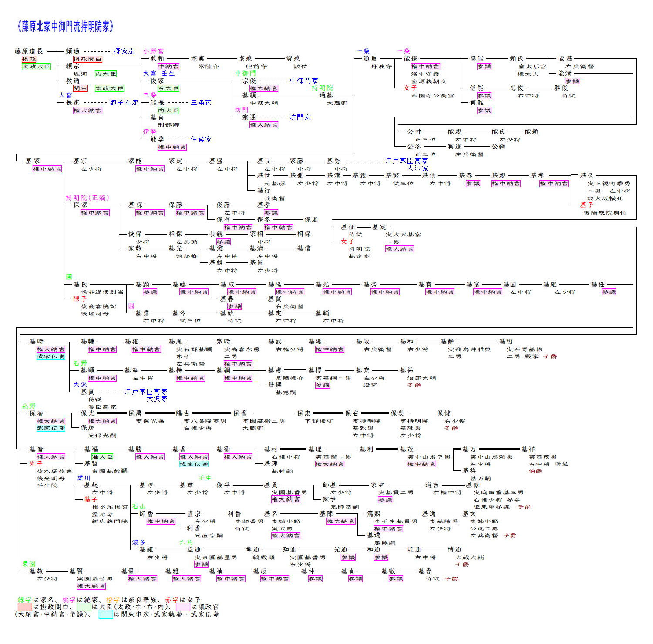Click the chart title 藤原北家中御門流持明院家
653x644 pixels.
tap(65, 27)
